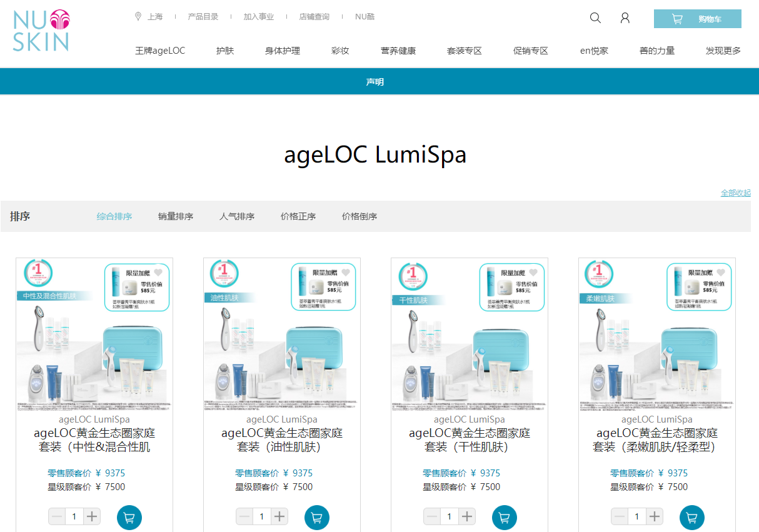Open 善的力量 menu
The image size is (759, 532).
[657, 51]
